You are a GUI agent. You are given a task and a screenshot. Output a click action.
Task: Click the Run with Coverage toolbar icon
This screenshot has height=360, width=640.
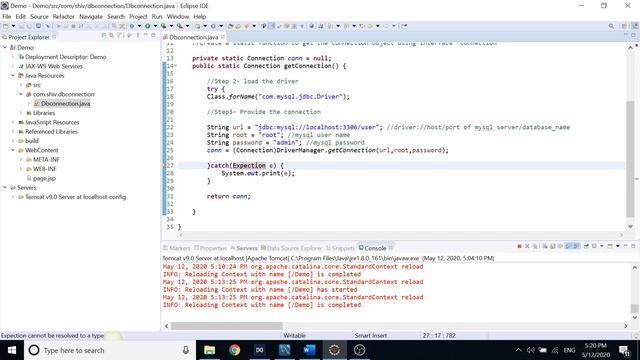point(163,26)
